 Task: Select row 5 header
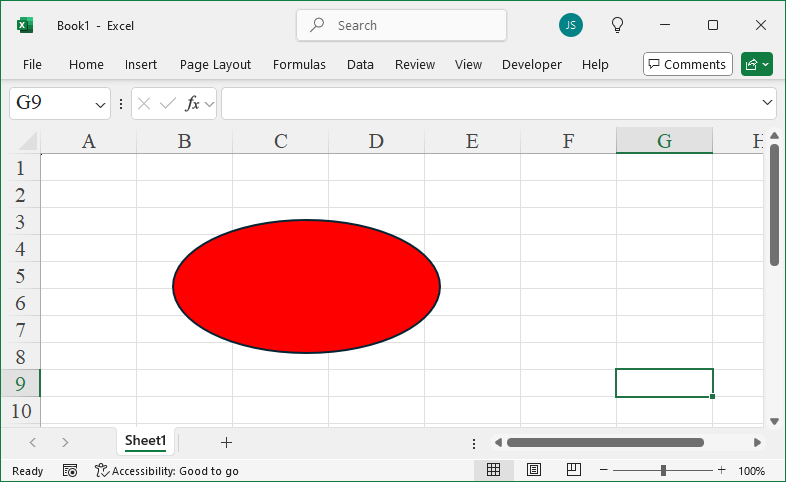click(x=20, y=276)
